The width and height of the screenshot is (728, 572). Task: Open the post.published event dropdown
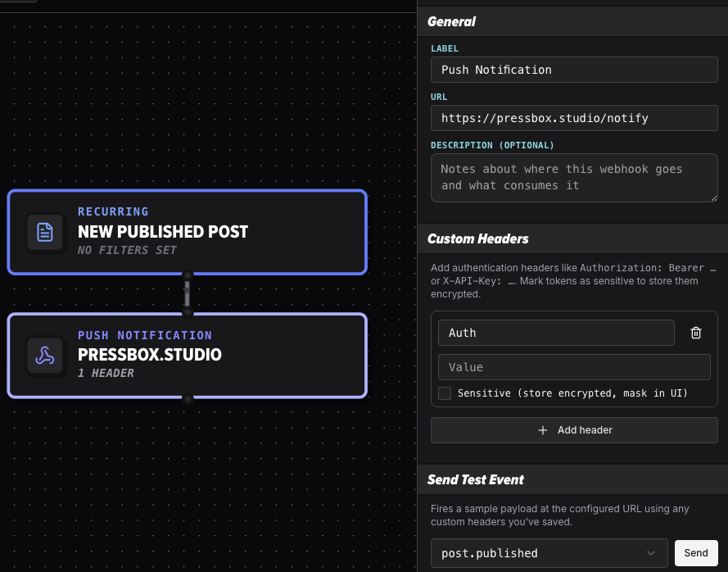pos(549,553)
